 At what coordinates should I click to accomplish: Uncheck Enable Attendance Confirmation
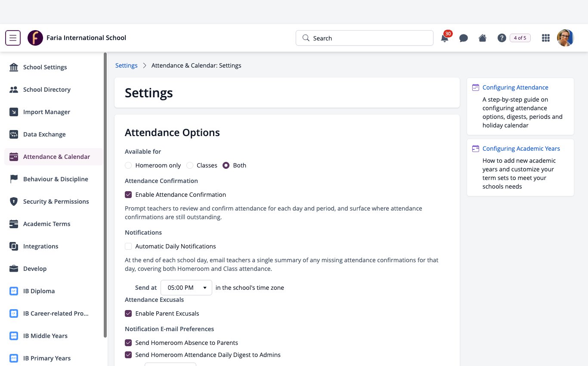[128, 195]
